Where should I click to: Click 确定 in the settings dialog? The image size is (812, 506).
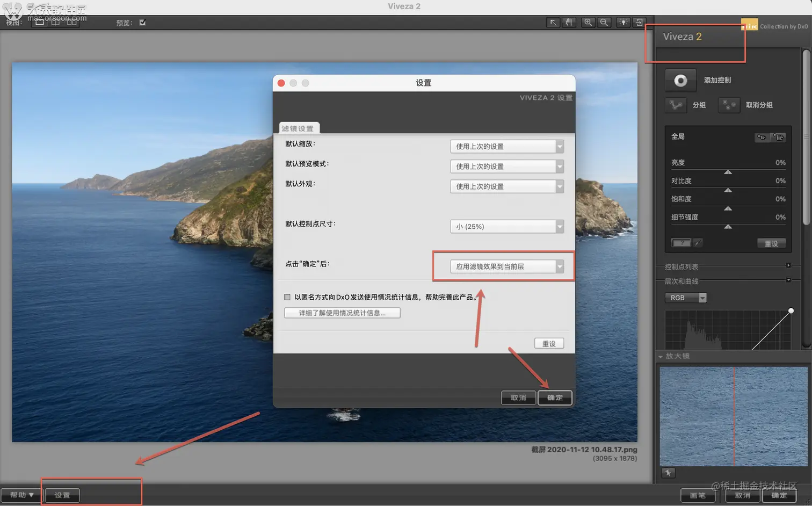(x=555, y=398)
